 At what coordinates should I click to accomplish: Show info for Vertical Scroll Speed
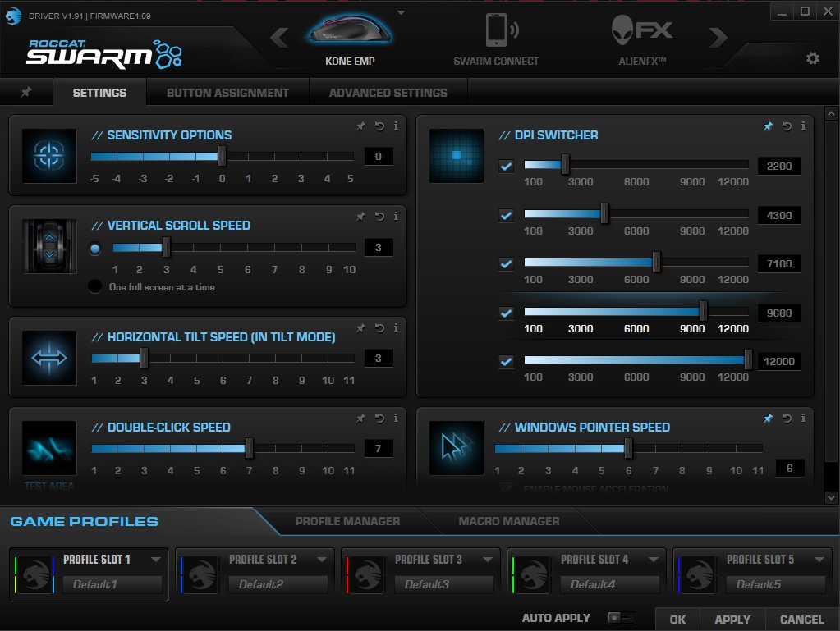click(x=396, y=217)
